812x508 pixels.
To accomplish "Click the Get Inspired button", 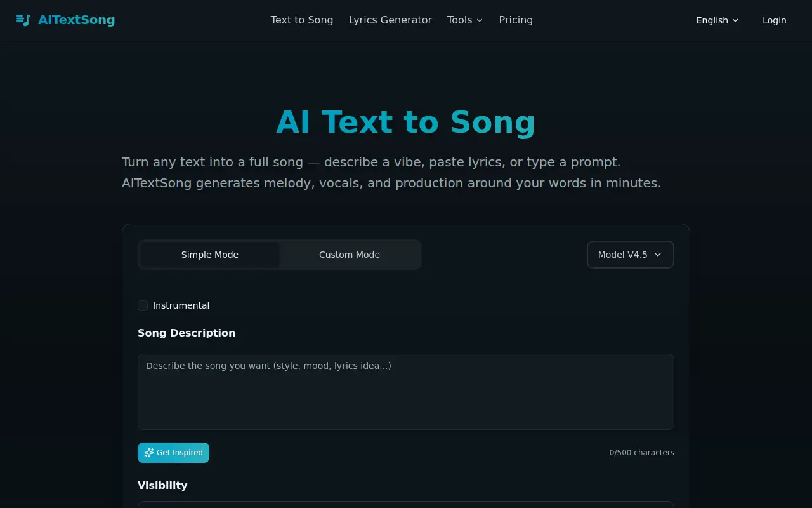I will pyautogui.click(x=173, y=453).
